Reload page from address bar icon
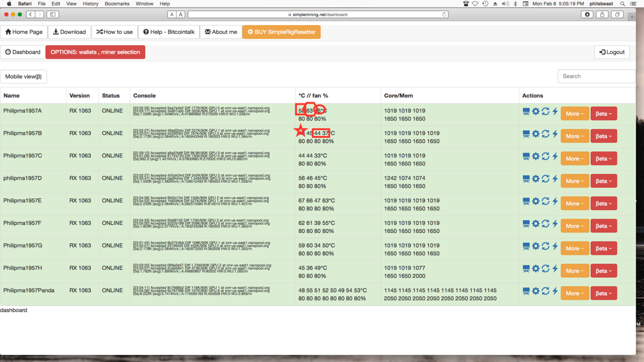The image size is (644, 362). click(x=444, y=15)
